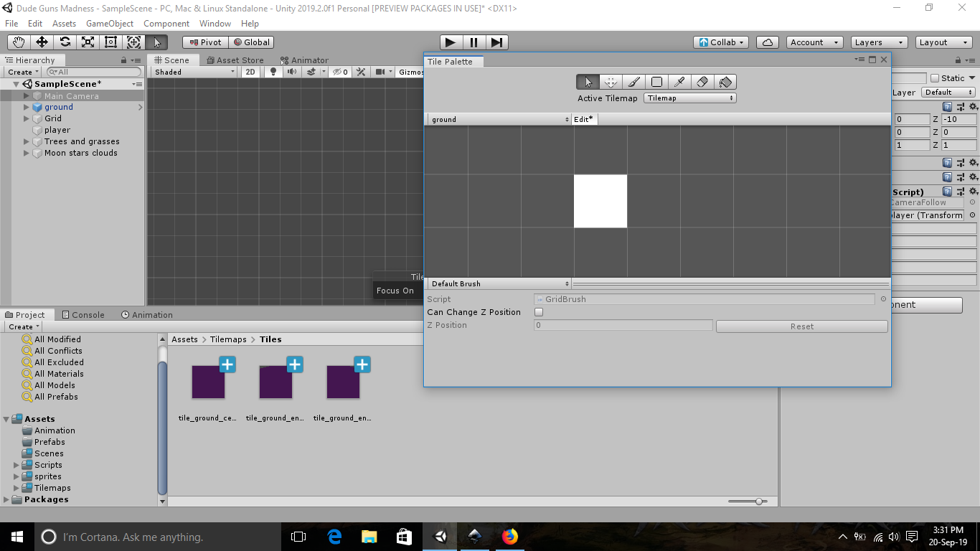
Task: Expand the Main Camera hierarchy item
Action: (x=27, y=95)
